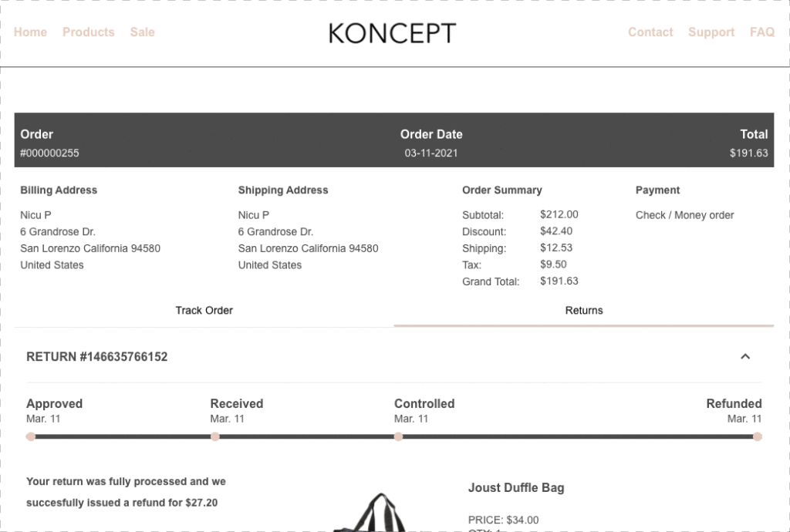This screenshot has height=532, width=790.
Task: Go to Products page
Action: coord(88,32)
